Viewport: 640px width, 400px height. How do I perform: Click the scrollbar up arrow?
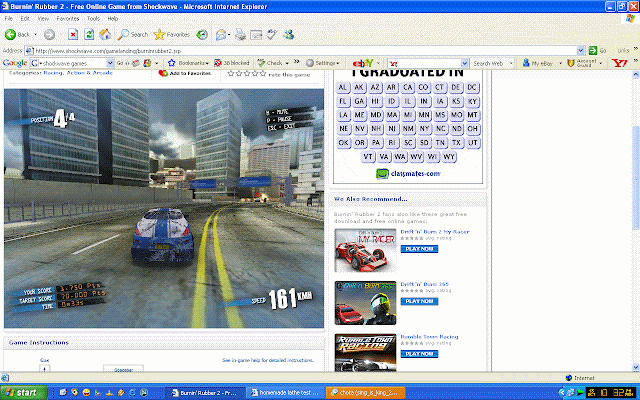[636, 74]
